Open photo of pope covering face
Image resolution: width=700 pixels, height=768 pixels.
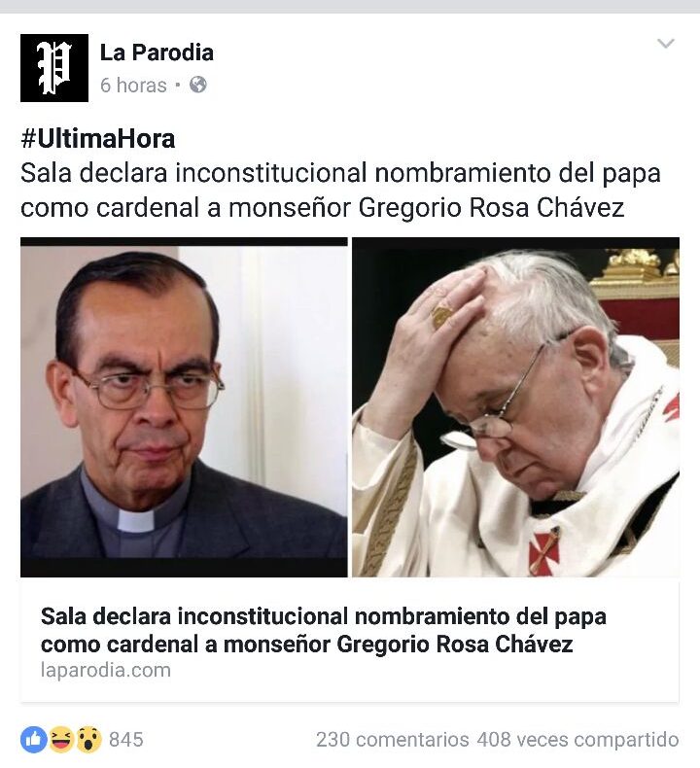(516, 407)
